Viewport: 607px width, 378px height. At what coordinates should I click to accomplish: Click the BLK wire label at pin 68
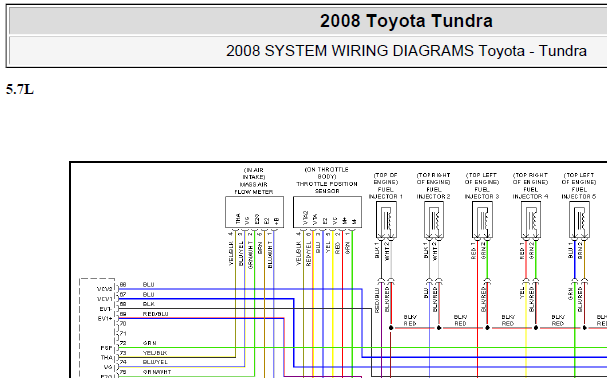149,304
